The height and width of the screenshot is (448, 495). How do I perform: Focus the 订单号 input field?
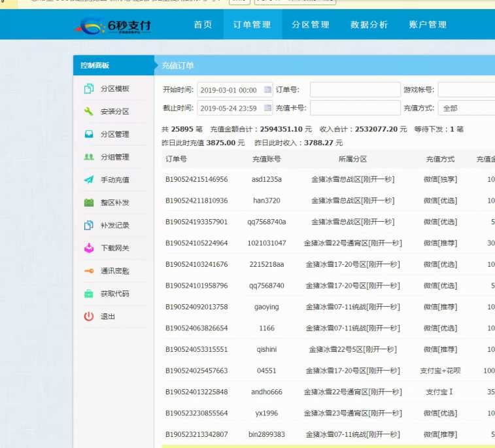click(x=354, y=90)
